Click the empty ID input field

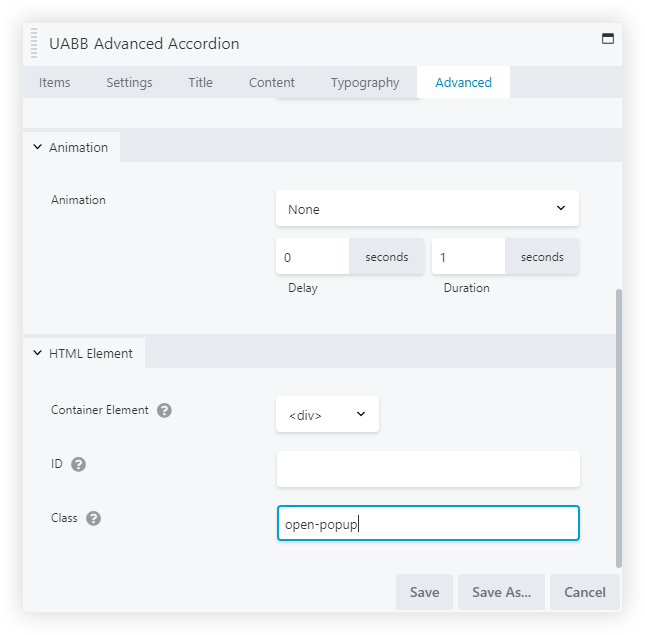[427, 469]
